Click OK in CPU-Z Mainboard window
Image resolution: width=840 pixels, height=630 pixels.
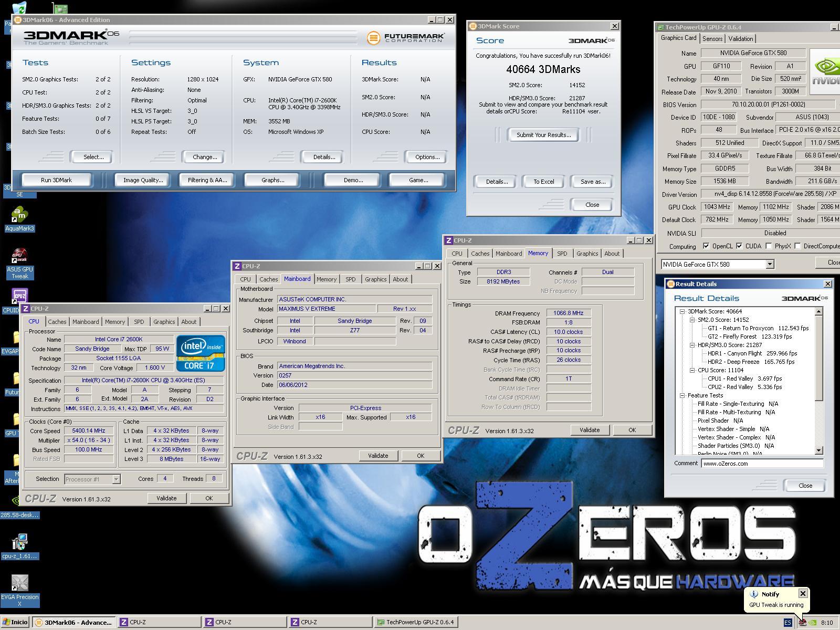click(x=420, y=456)
